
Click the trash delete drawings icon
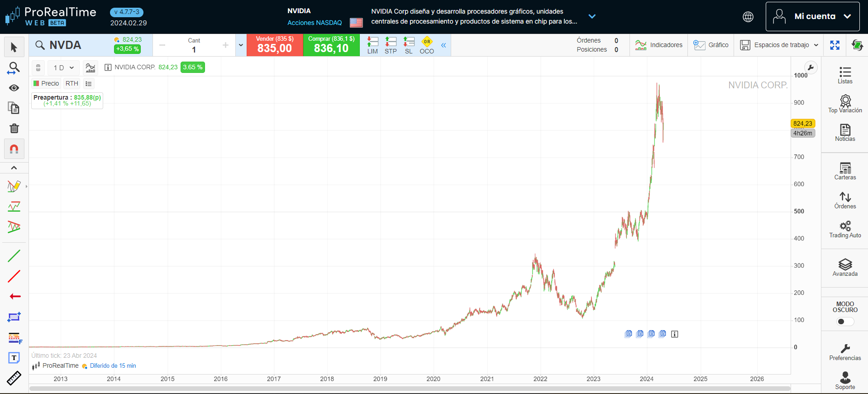(14, 129)
